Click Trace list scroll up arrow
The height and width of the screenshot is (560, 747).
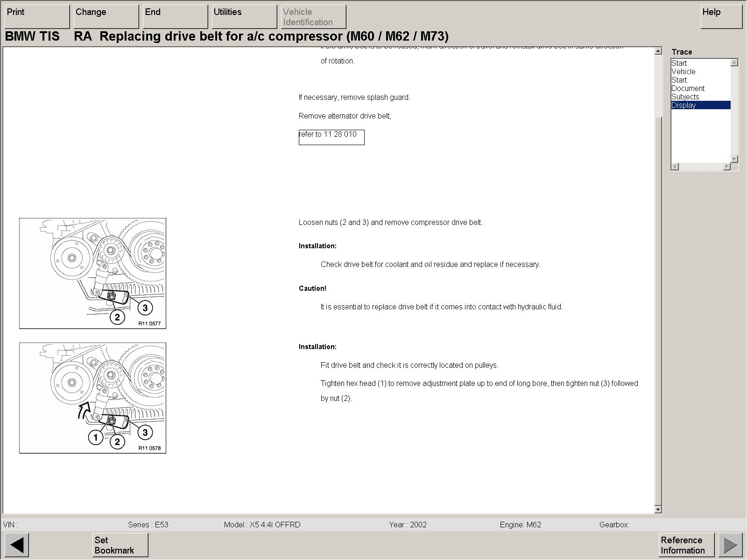[734, 63]
